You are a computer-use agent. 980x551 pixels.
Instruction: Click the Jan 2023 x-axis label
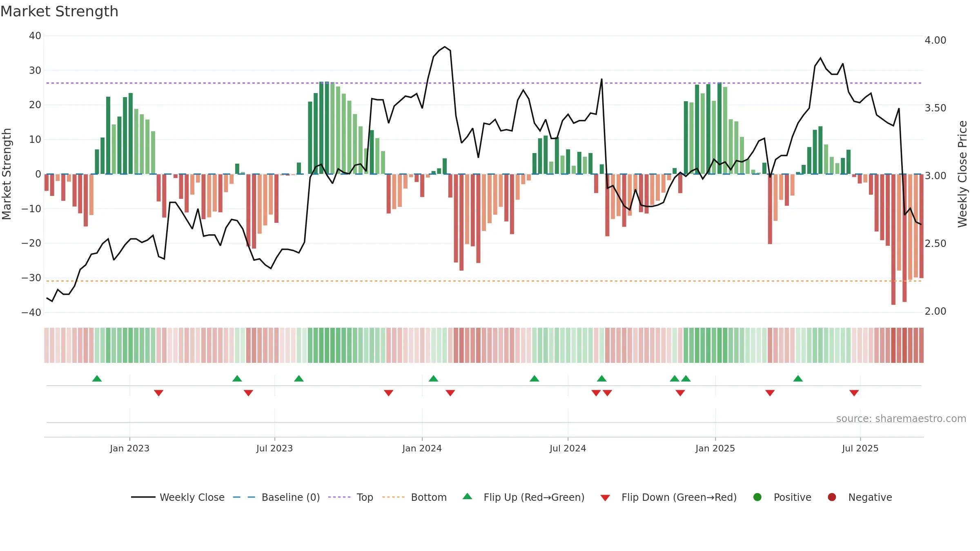[129, 448]
